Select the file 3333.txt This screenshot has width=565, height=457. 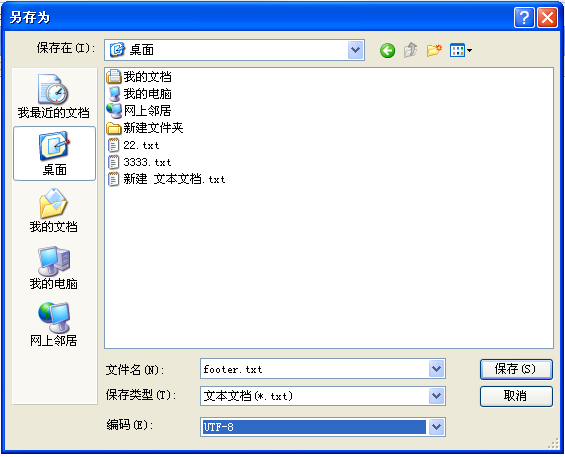coord(139,162)
